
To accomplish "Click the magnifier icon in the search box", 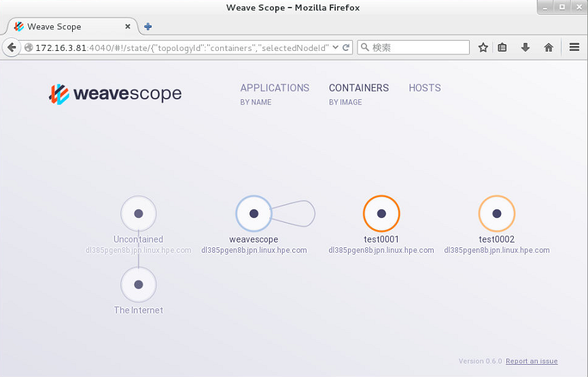I will click(x=364, y=48).
